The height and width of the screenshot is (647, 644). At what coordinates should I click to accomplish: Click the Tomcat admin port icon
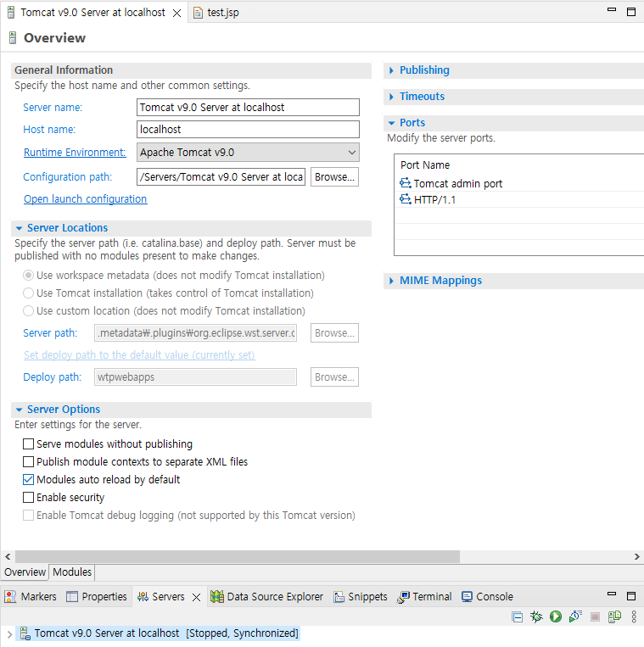point(406,183)
